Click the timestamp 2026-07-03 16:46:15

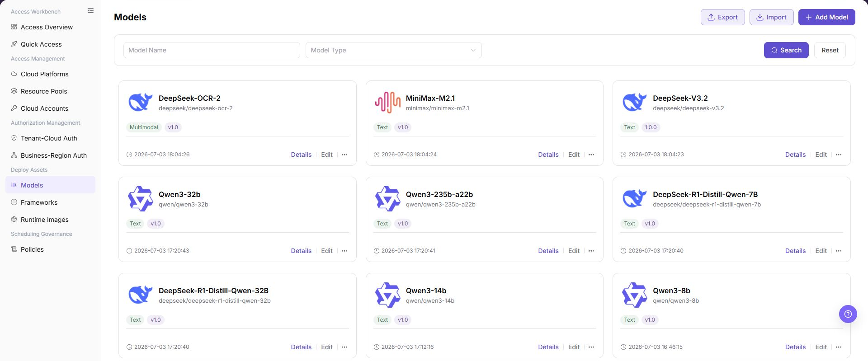tap(656, 347)
